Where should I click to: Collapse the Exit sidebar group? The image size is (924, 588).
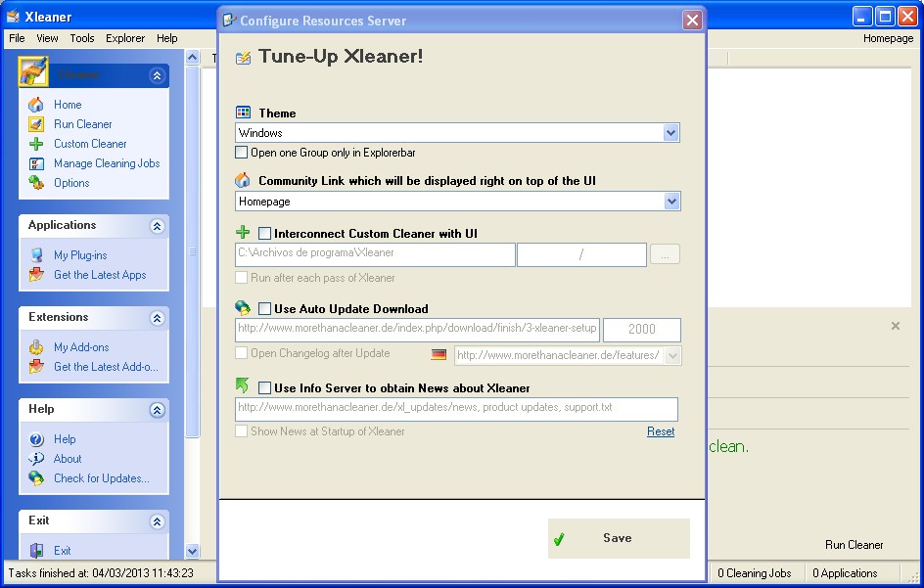[157, 521]
